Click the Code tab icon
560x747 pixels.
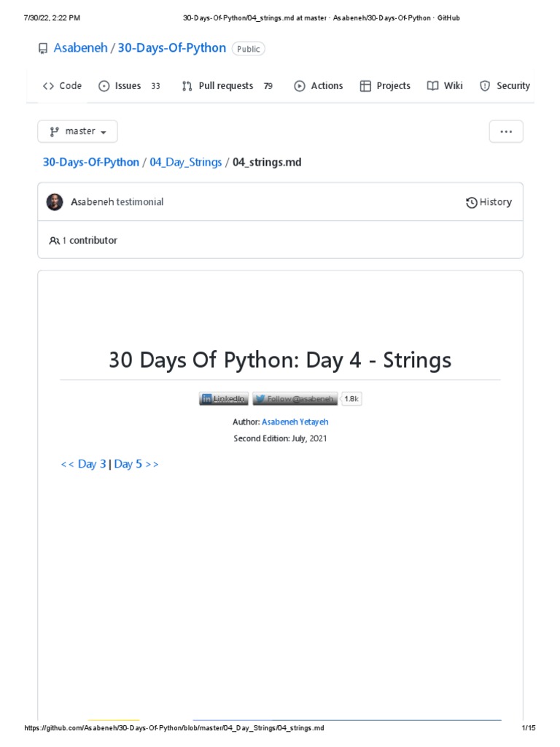tap(49, 86)
